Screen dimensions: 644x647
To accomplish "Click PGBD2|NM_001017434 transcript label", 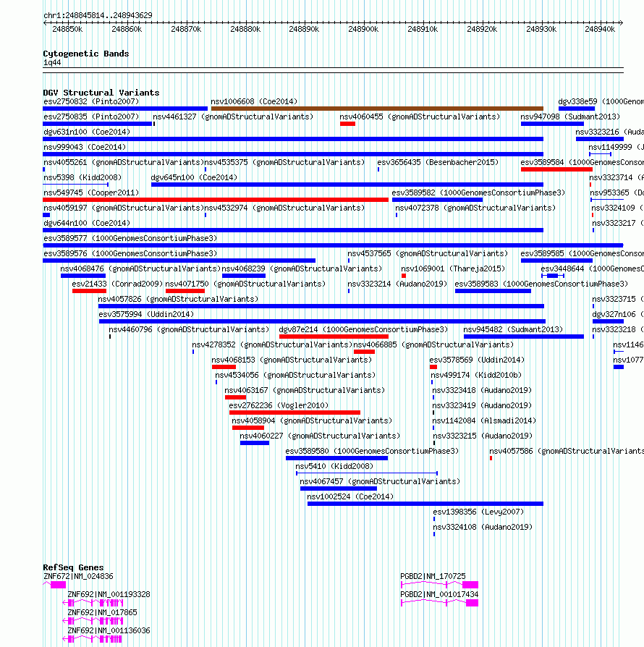I will click(439, 595).
